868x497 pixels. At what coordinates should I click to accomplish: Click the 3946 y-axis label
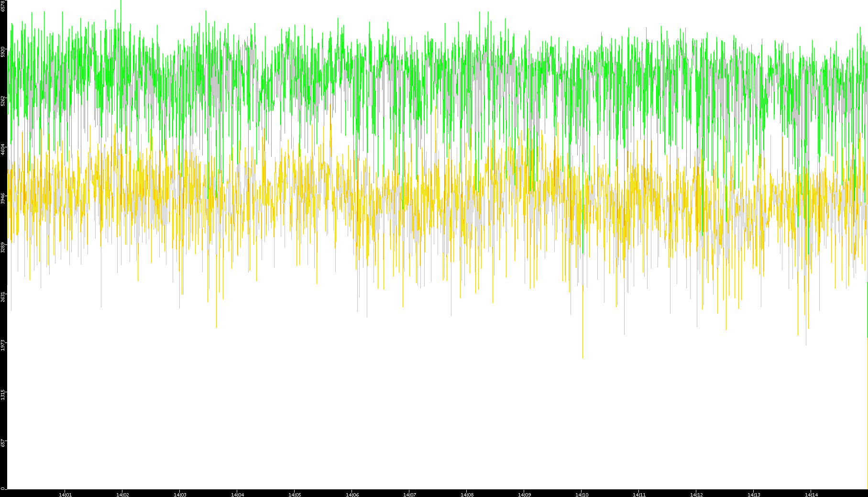click(3, 198)
